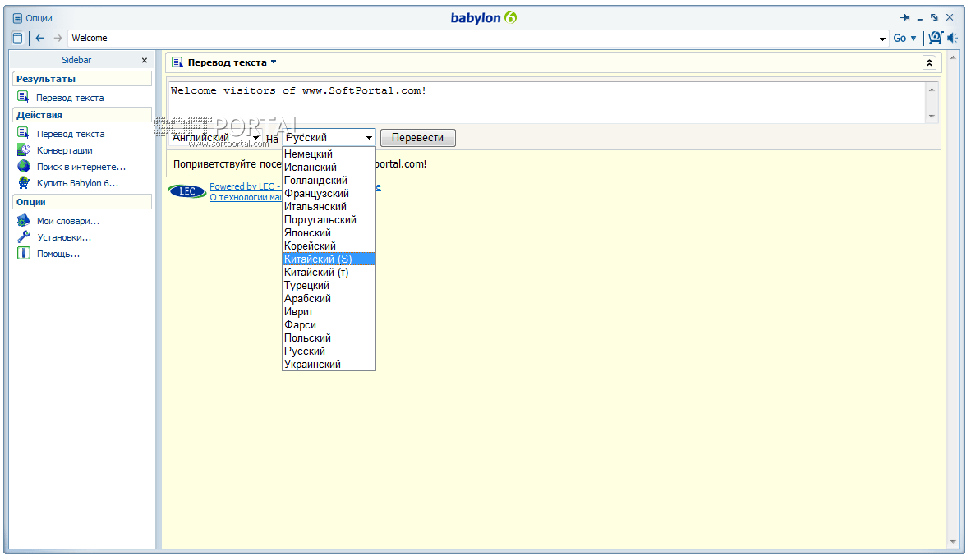Click the Мои словари books icon

pos(24,220)
